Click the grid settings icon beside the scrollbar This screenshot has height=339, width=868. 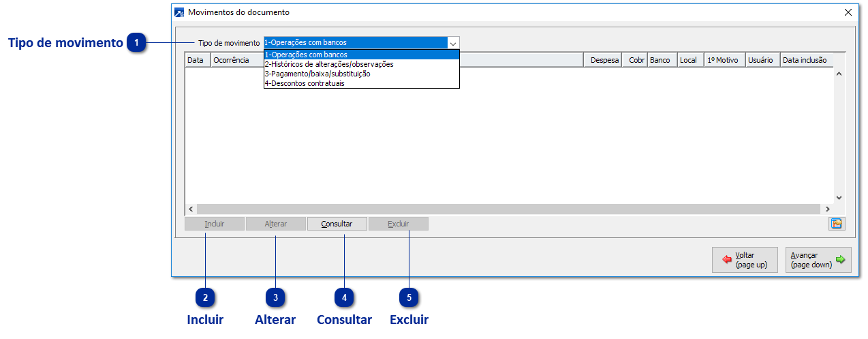point(837,224)
